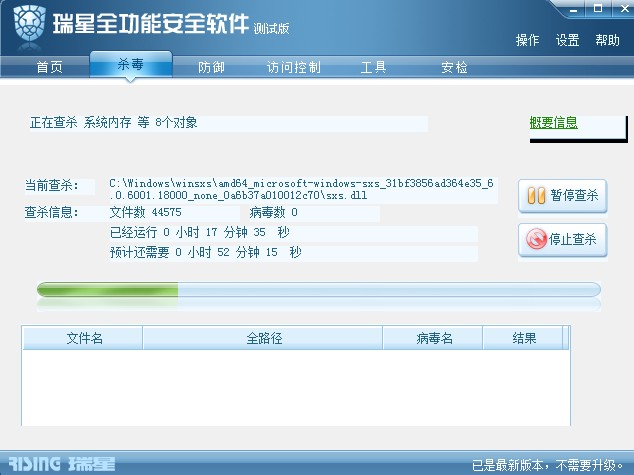Screen dimensions: 634x475
Task: Sort by 结果 column header
Action: [x=523, y=338]
